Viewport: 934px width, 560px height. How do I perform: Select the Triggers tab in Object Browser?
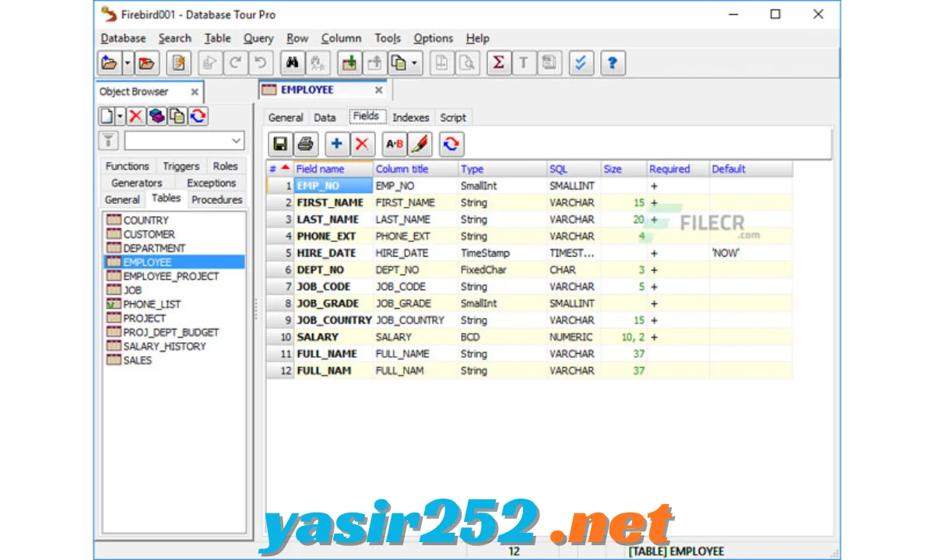[181, 166]
